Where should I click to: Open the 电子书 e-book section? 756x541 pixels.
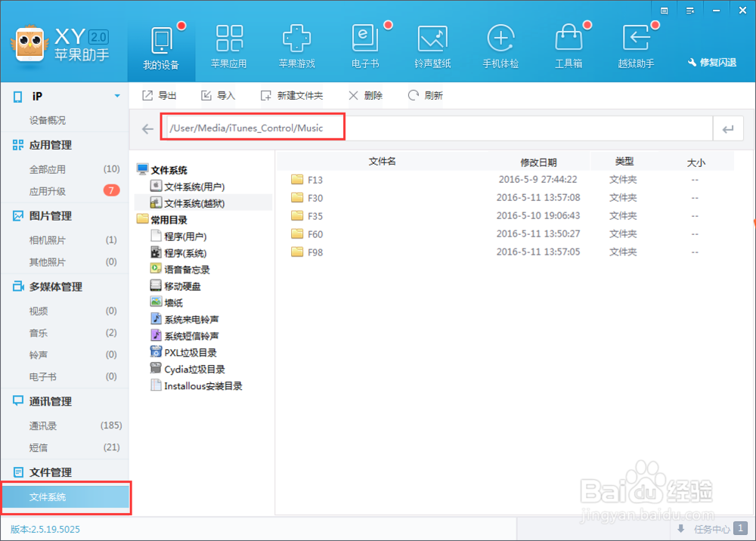tap(364, 45)
